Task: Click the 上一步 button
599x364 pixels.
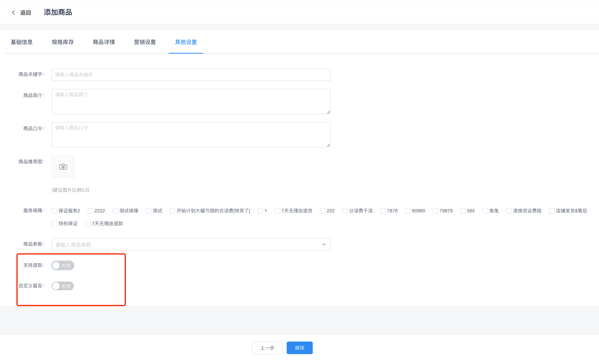Action: [x=267, y=348]
